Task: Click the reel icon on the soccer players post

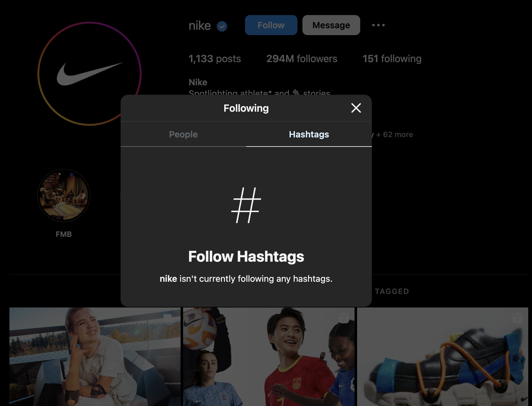Action: click(x=344, y=318)
